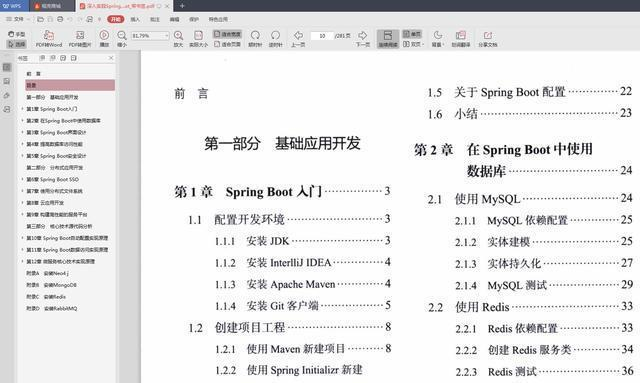Screen dimensions: 640x383
Task: Click the third icon in the bookmark panel header
Action: pyautogui.click(x=63, y=58)
